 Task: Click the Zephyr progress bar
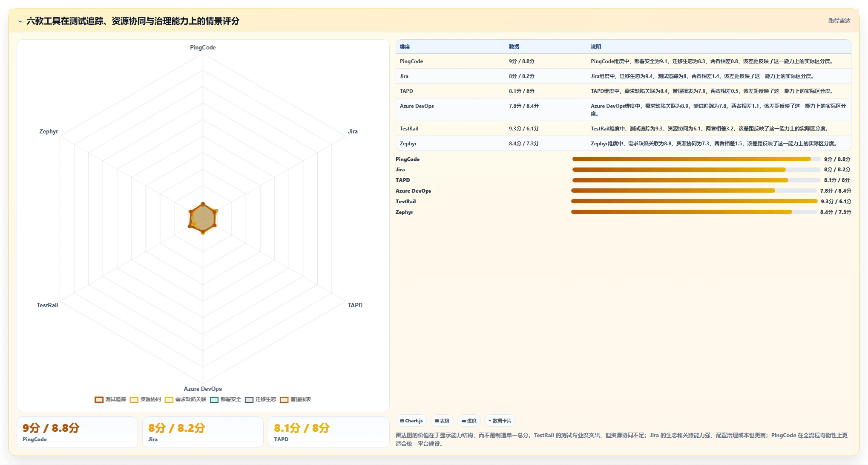click(x=694, y=212)
